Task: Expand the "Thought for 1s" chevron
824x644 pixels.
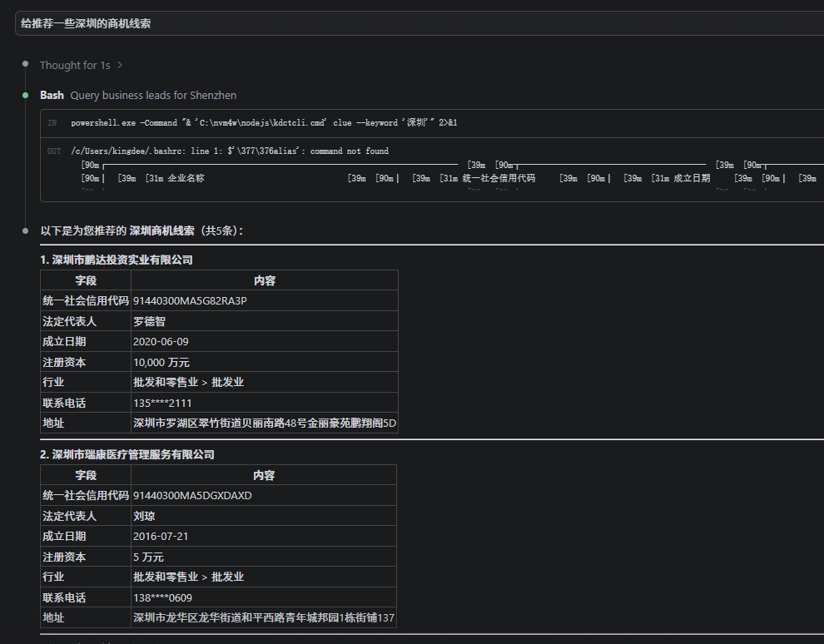Action: 120,65
